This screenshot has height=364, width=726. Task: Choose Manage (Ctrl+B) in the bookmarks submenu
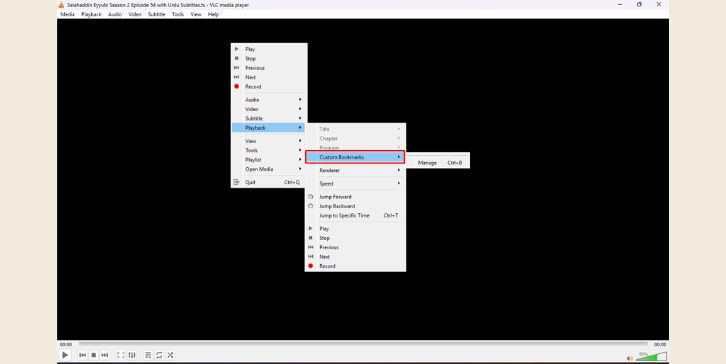click(438, 163)
